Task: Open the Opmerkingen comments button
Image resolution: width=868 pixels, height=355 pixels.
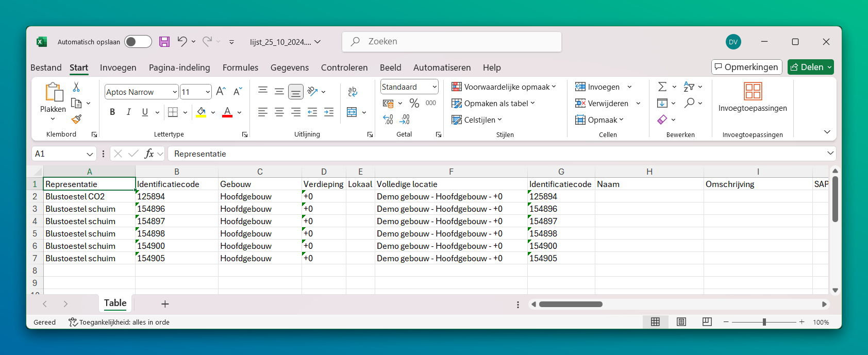Action: point(746,67)
